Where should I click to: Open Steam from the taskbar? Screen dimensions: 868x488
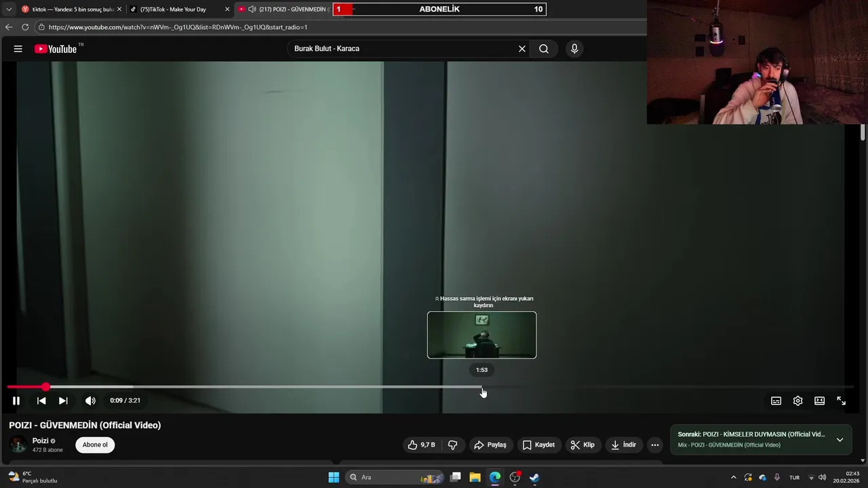tap(534, 477)
